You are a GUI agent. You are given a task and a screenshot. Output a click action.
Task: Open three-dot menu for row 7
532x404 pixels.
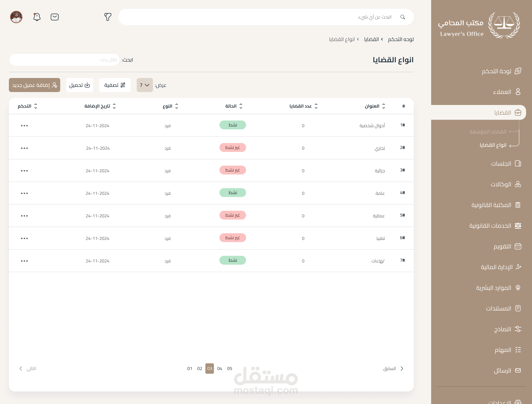click(x=24, y=261)
